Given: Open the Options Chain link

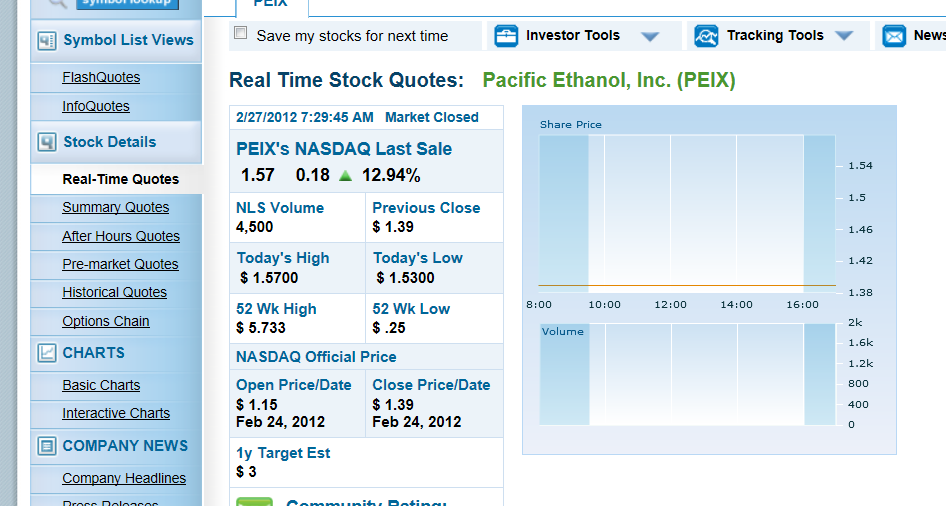Looking at the screenshot, I should point(105,321).
